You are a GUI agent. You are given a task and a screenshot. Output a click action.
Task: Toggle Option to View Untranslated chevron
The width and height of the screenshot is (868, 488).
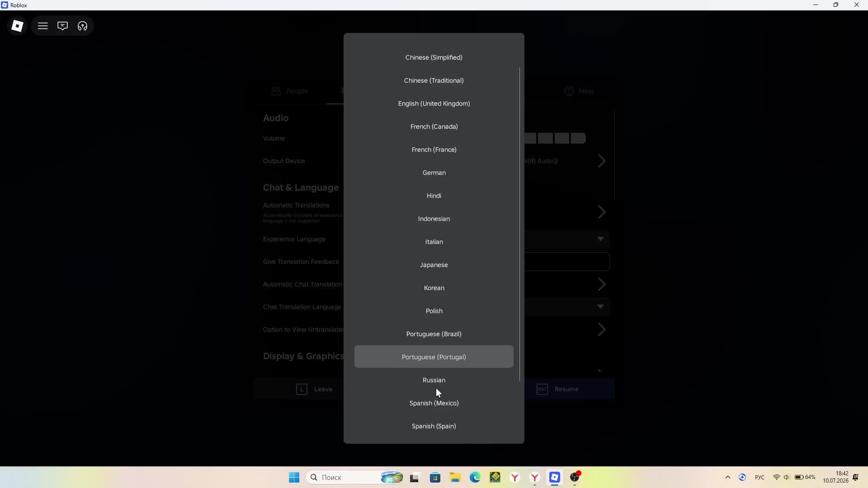tap(601, 329)
